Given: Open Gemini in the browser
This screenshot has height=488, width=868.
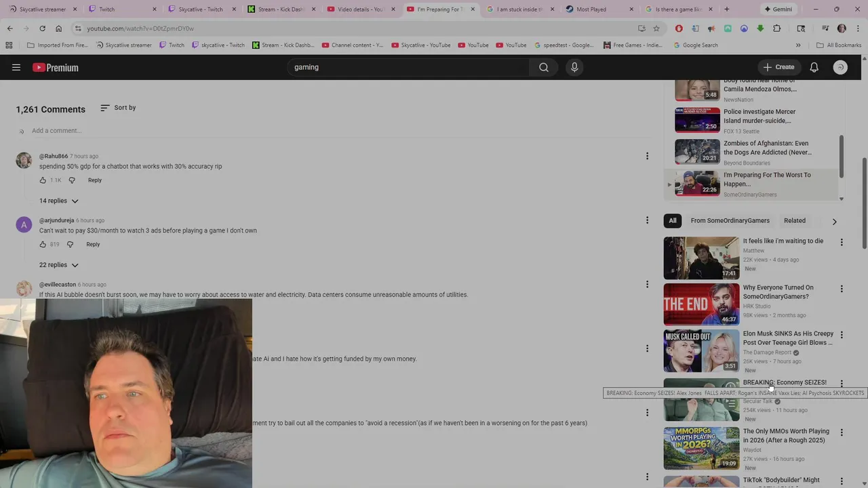Looking at the screenshot, I should 778,9.
